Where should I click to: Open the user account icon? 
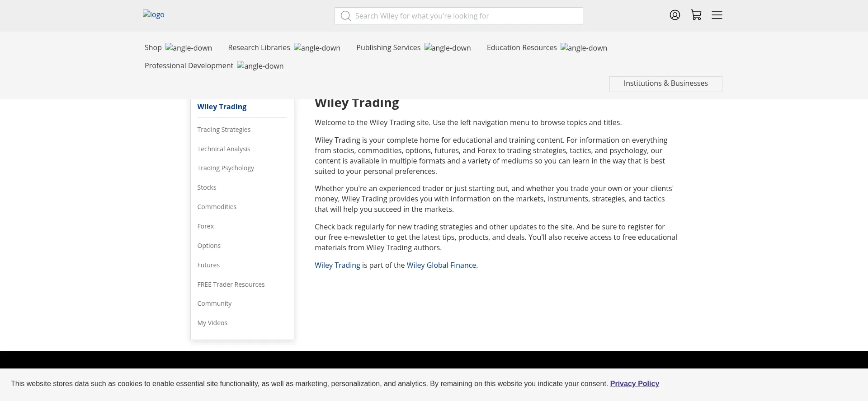point(675,15)
